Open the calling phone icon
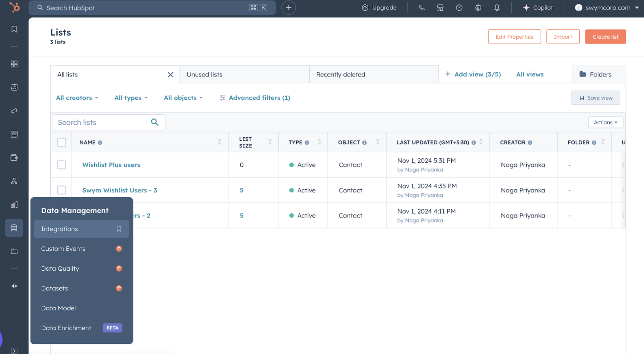 422,8
